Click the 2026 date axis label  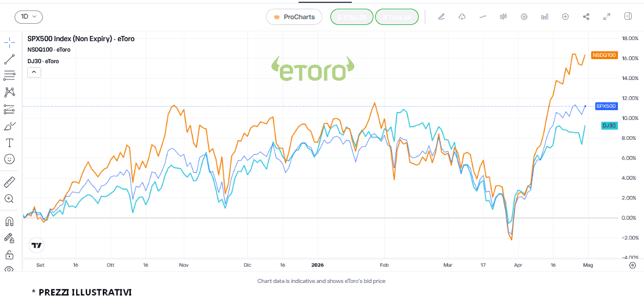pos(318,265)
